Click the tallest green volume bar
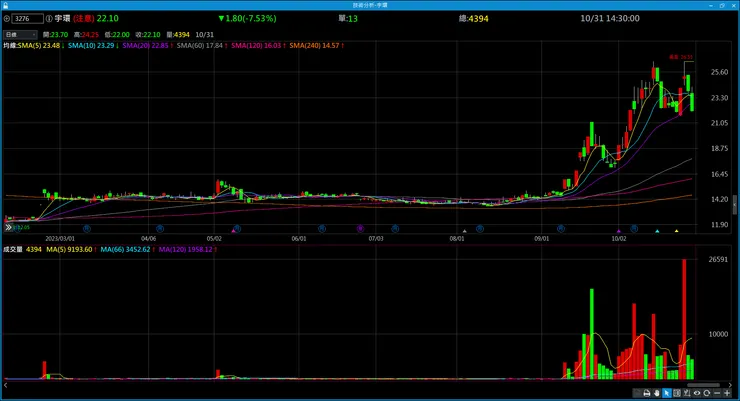740x401 pixels. (592, 334)
